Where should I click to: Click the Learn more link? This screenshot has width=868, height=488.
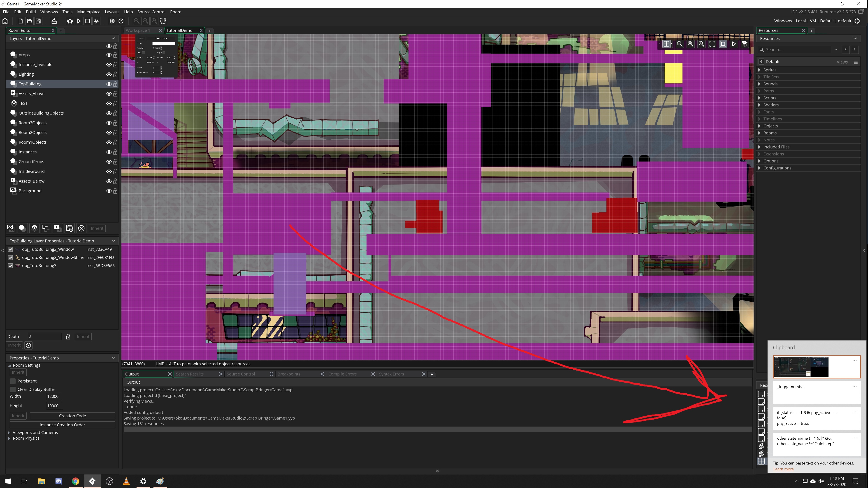coord(783,469)
